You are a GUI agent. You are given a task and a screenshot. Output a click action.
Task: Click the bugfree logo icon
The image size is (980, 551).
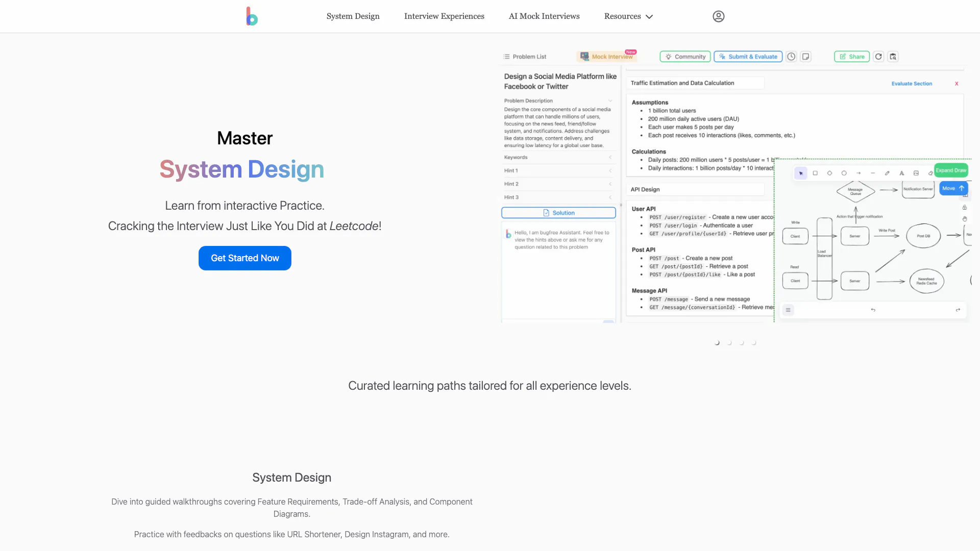coord(252,16)
